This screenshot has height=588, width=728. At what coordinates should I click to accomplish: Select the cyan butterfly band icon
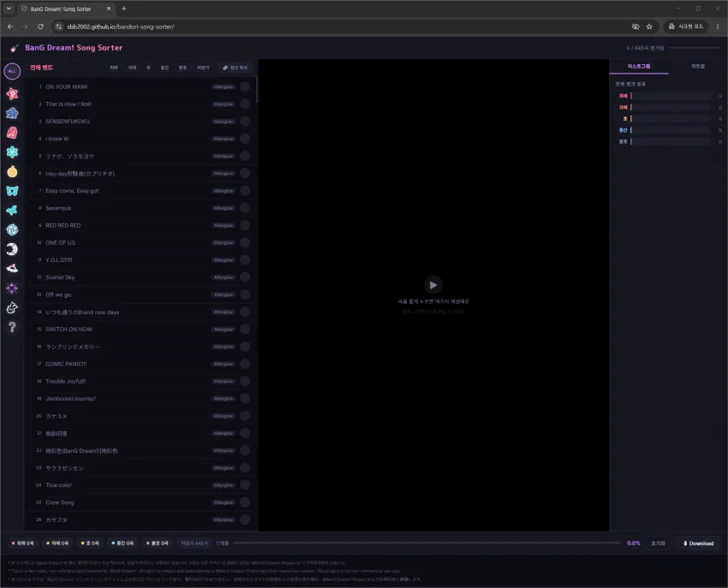(12, 191)
